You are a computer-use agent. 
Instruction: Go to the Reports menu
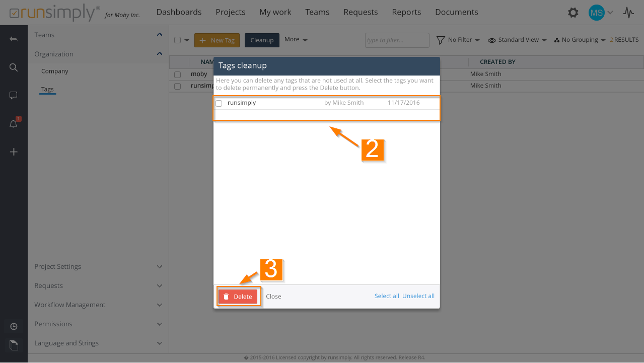pos(406,12)
